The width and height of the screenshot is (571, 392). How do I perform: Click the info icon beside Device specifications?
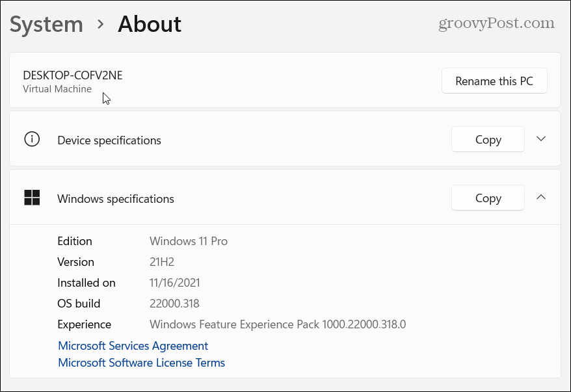click(x=31, y=139)
